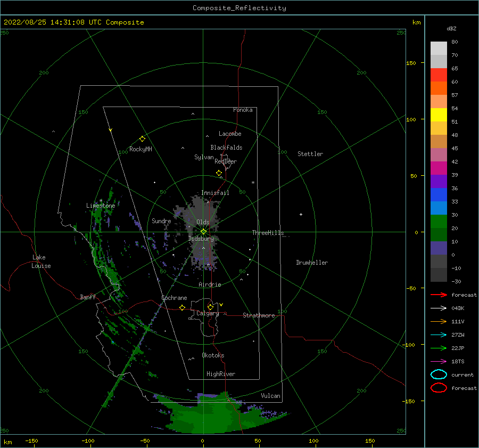Click the green 22JP arrow icon
479x448 pixels.
(x=439, y=348)
